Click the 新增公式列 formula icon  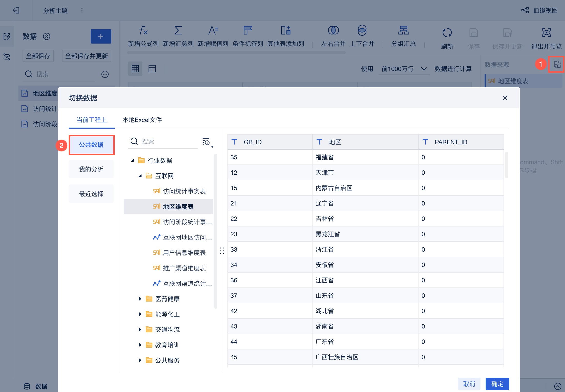coord(143,31)
